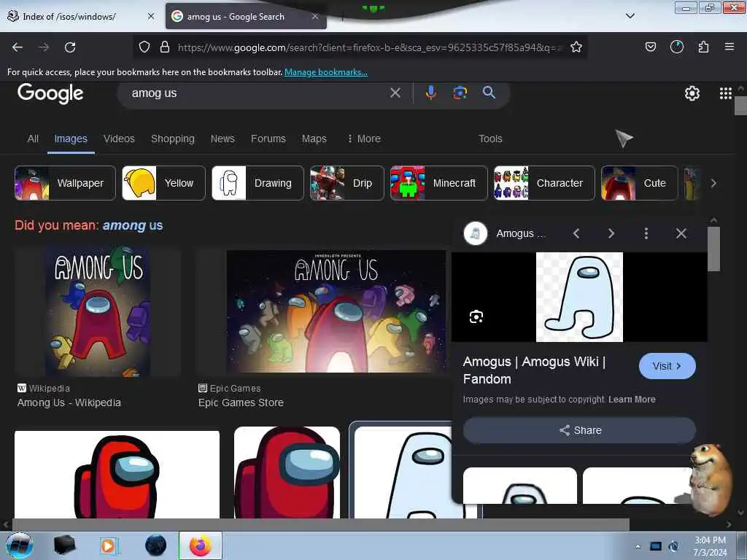Open the Maps tab

[x=314, y=139]
